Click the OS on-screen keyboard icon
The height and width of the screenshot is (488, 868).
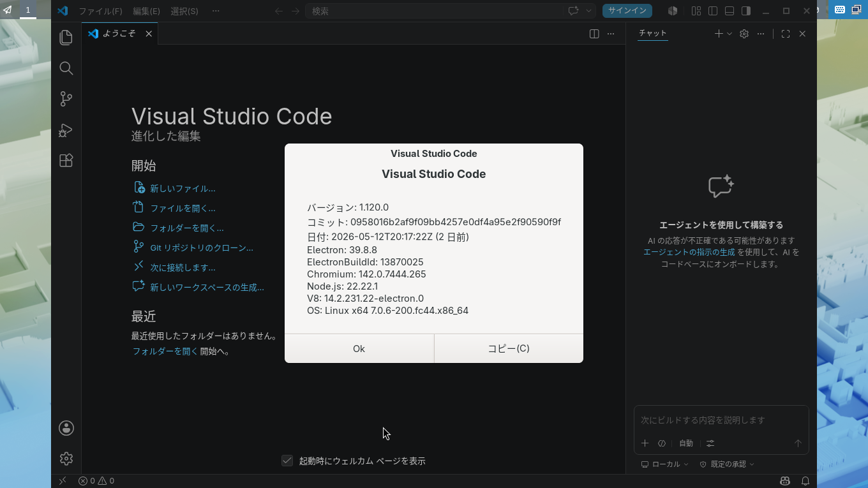click(x=840, y=10)
